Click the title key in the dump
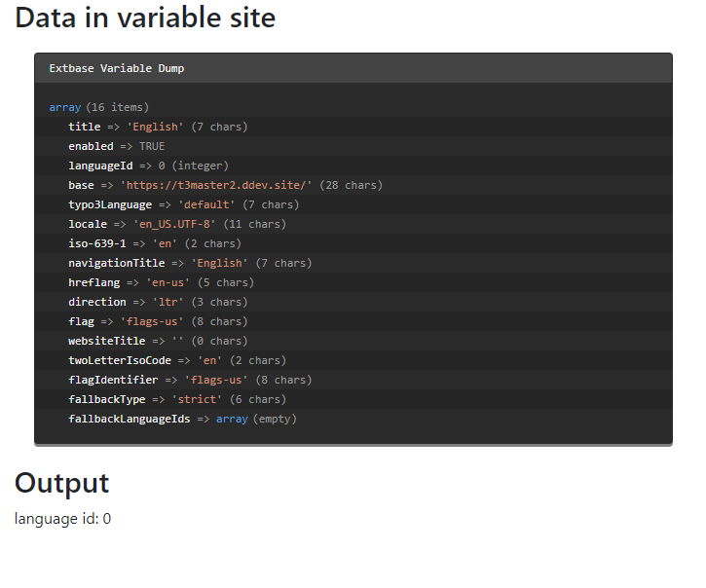 pyautogui.click(x=84, y=127)
